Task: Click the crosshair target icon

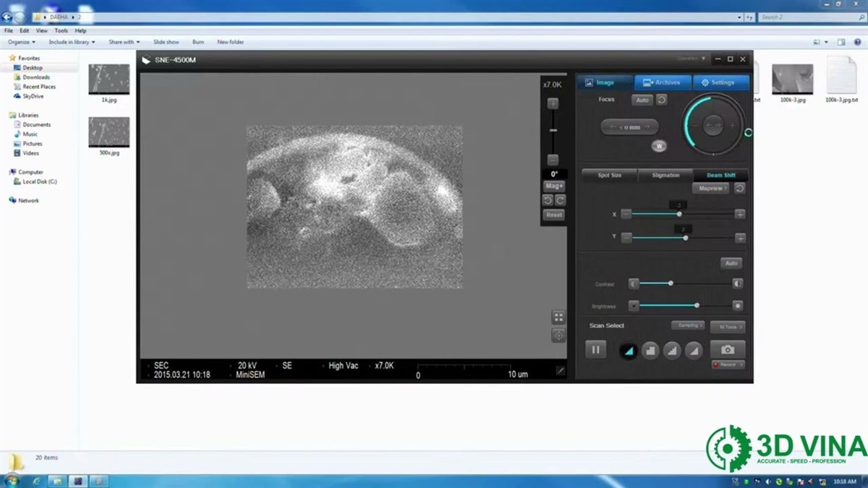Action: tap(558, 335)
